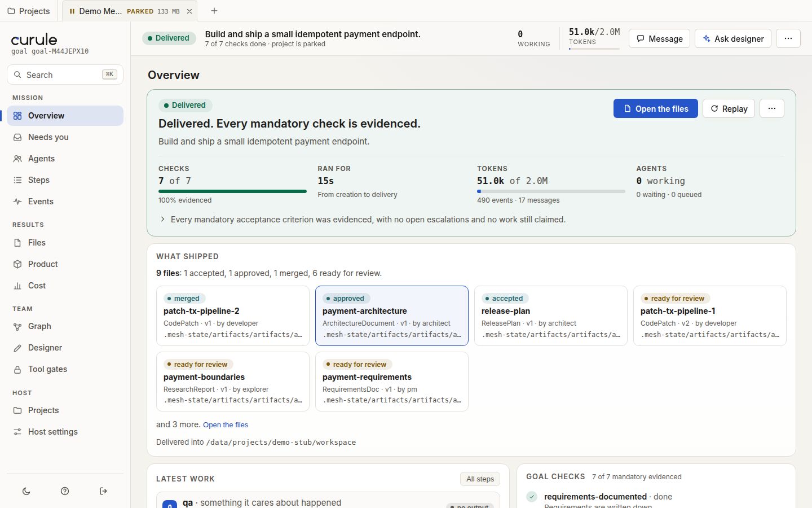Open the payment-requirements card
This screenshot has width=812, height=508.
[x=392, y=382]
